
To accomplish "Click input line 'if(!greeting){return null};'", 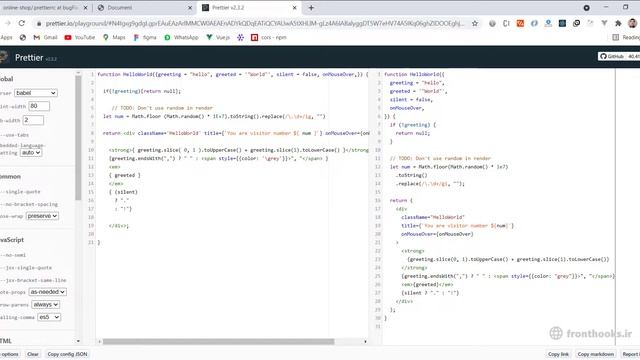I will click(141, 91).
